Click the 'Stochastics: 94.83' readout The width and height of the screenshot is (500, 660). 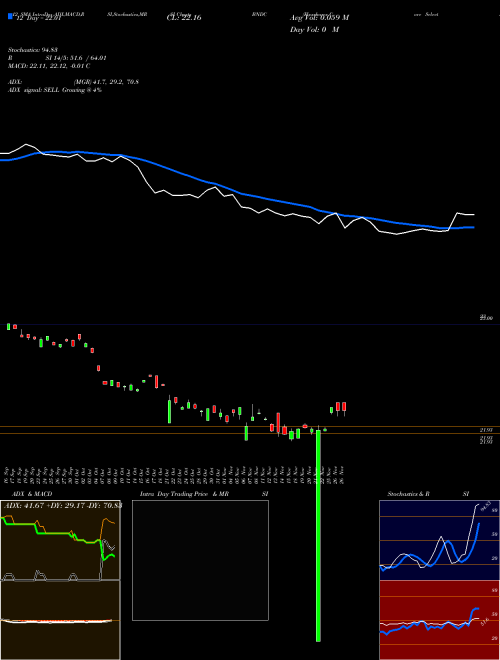tap(32, 50)
